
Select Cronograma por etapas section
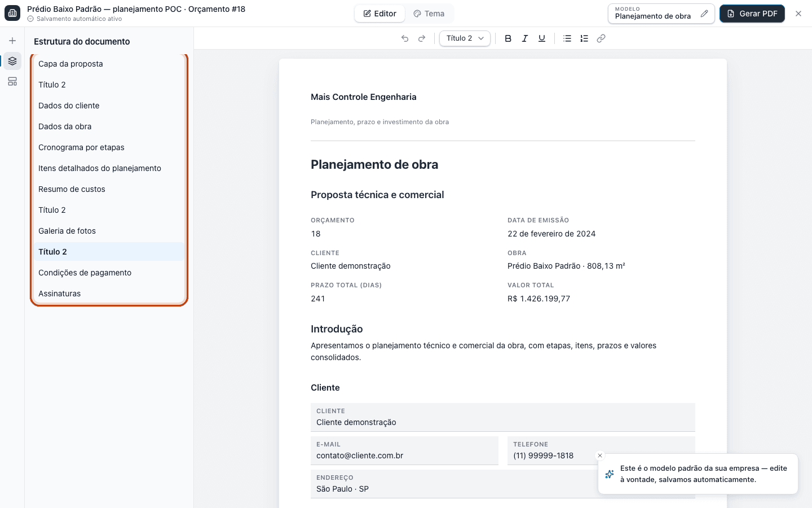click(109, 147)
